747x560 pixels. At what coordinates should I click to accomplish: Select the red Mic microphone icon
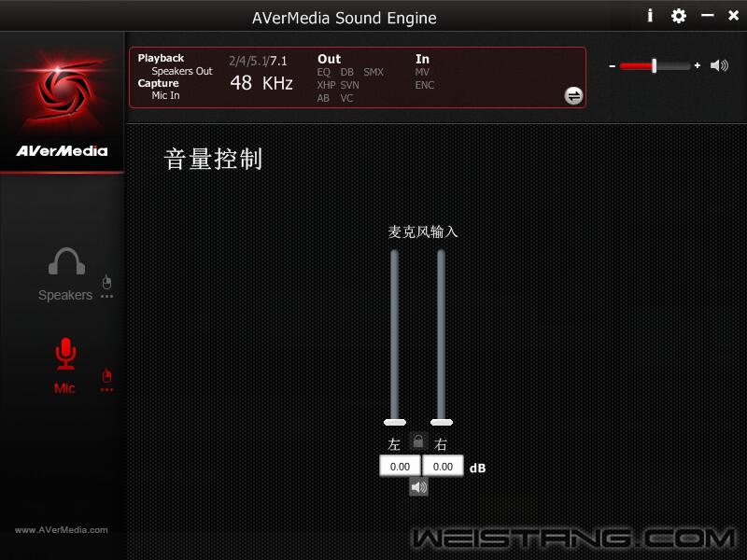(65, 354)
